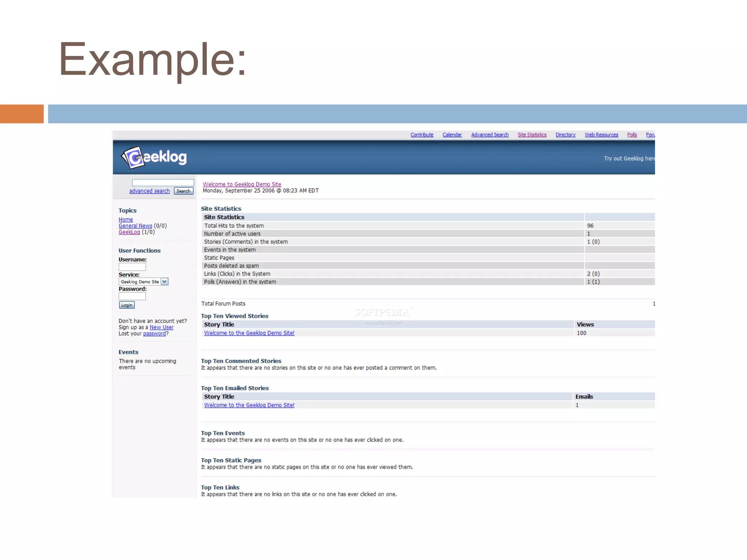Click the Geeklog logo
This screenshot has width=747, height=560.
pos(154,157)
